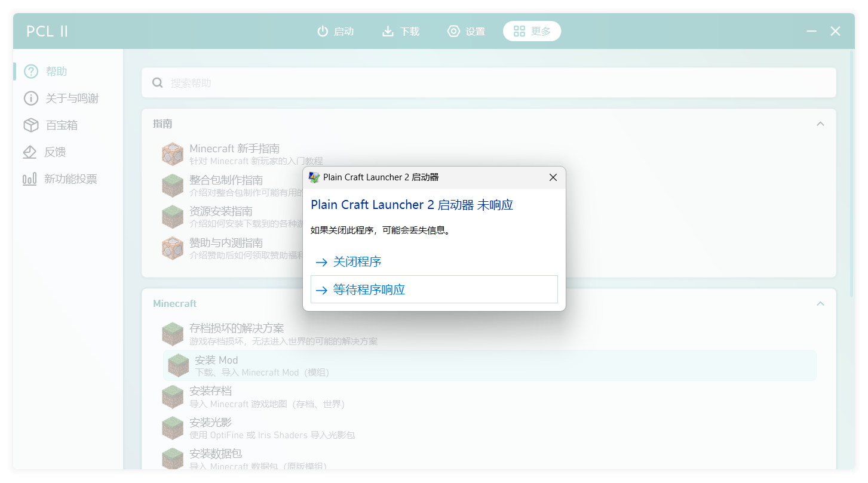Select 帮助 in the sidebar
This screenshot has height=483, width=868.
tap(68, 72)
